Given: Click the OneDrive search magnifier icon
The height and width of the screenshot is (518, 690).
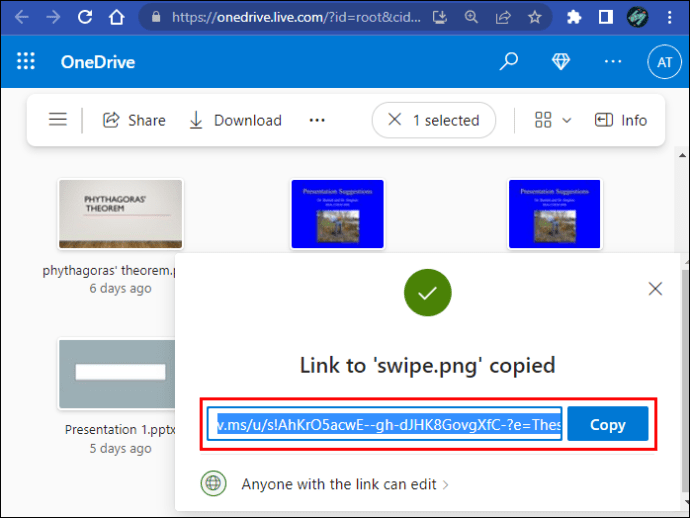Looking at the screenshot, I should click(x=509, y=62).
